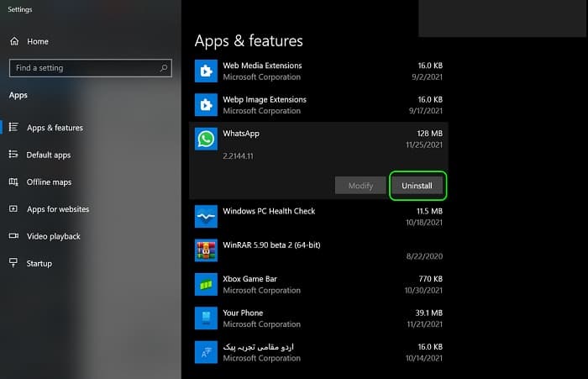The width and height of the screenshot is (588, 379).
Task: Click the Startup icon
Action: point(13,263)
